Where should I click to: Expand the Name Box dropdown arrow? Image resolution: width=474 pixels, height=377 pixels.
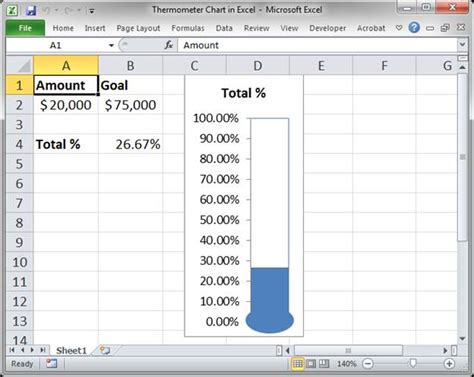(111, 45)
